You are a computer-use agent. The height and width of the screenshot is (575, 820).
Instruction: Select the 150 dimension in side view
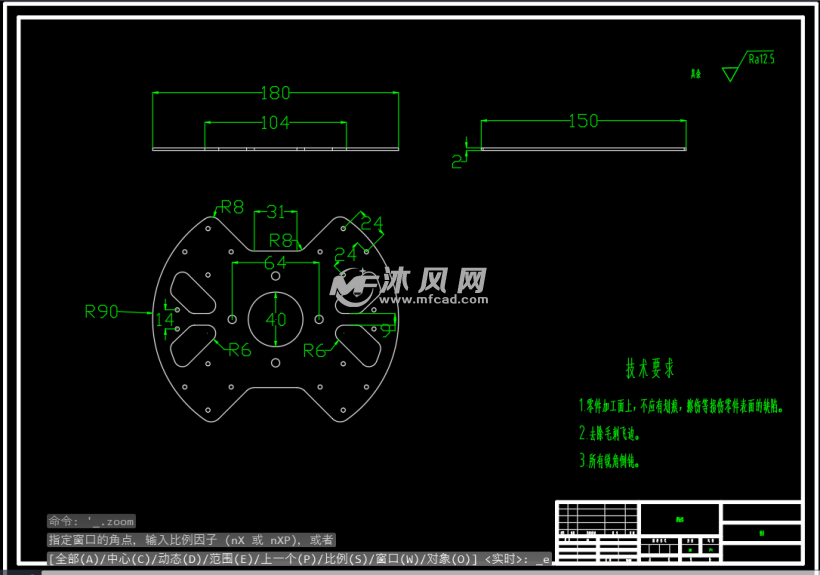click(583, 121)
